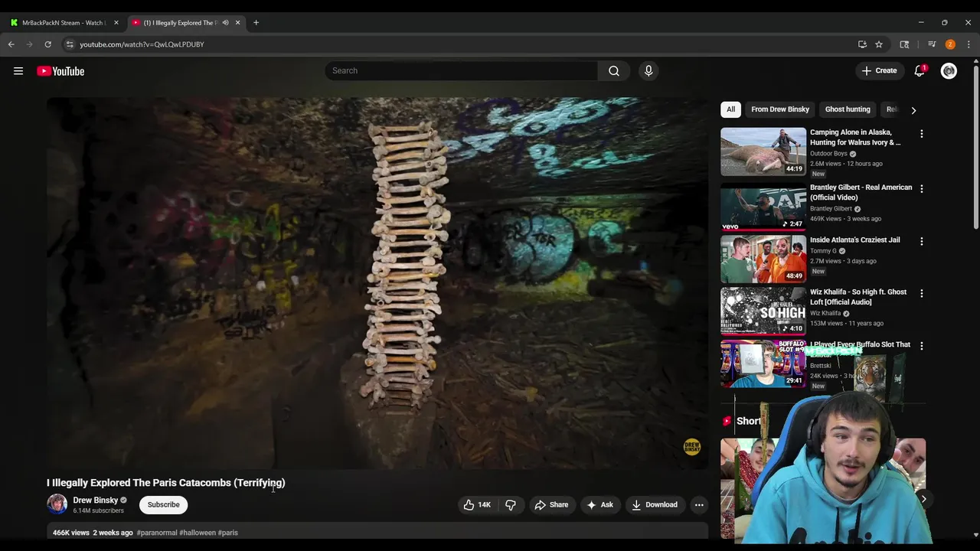Click the #paris hashtag
The width and height of the screenshot is (980, 551).
coord(228,533)
